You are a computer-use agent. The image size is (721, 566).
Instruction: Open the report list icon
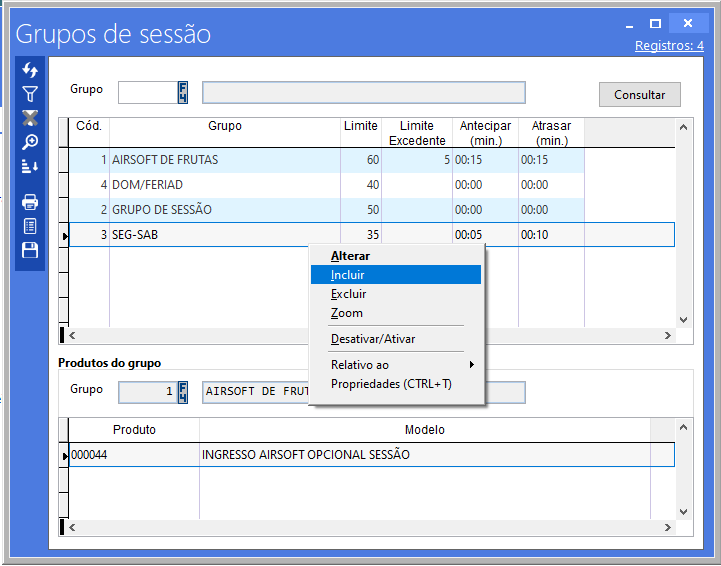click(30, 226)
